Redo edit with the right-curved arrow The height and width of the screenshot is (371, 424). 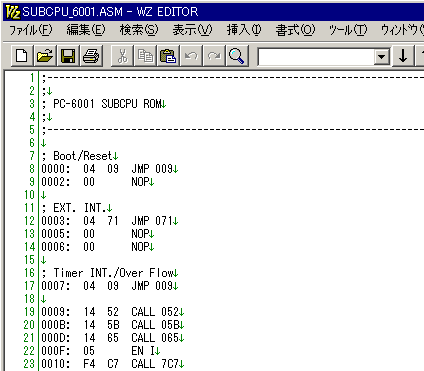pos(214,56)
